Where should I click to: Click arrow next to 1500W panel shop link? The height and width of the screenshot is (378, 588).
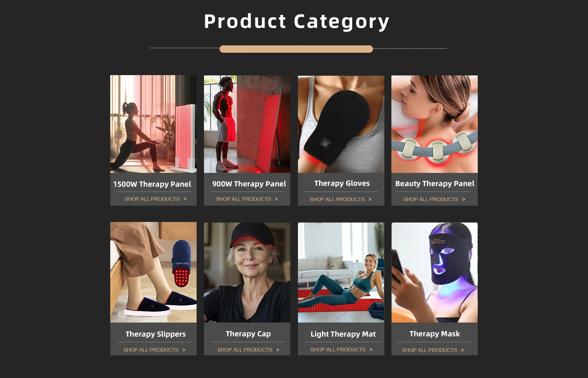(185, 199)
